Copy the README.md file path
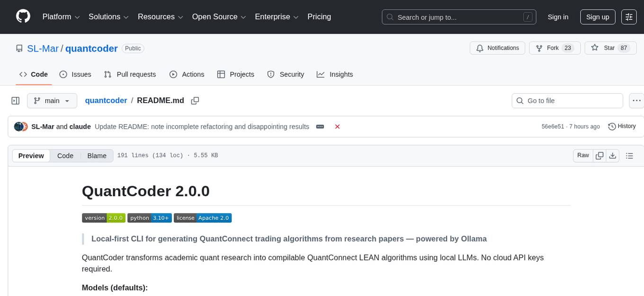This screenshot has width=644, height=296. tap(195, 101)
